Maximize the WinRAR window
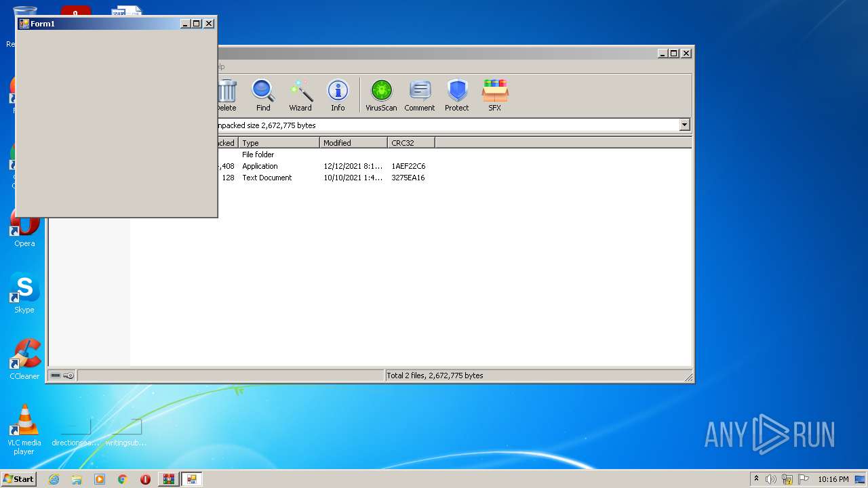This screenshot has width=868, height=488. point(674,54)
